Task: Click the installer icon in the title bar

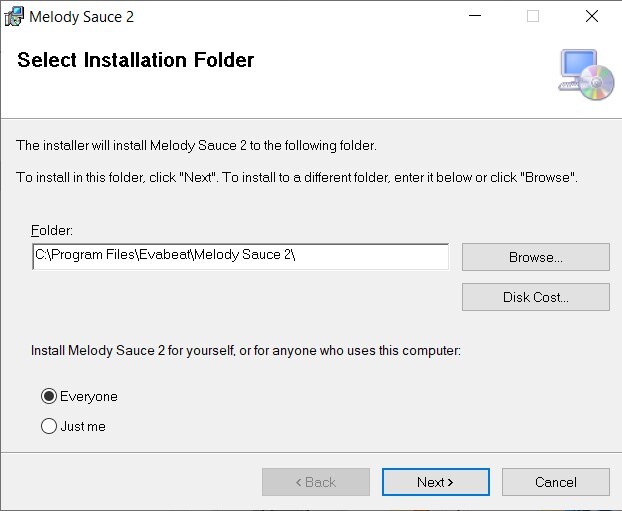Action: coord(14,16)
